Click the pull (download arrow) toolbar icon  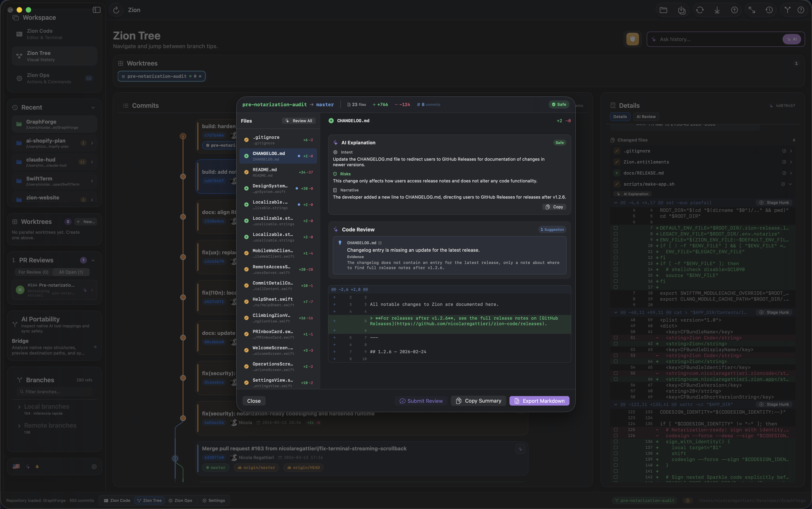pyautogui.click(x=717, y=10)
